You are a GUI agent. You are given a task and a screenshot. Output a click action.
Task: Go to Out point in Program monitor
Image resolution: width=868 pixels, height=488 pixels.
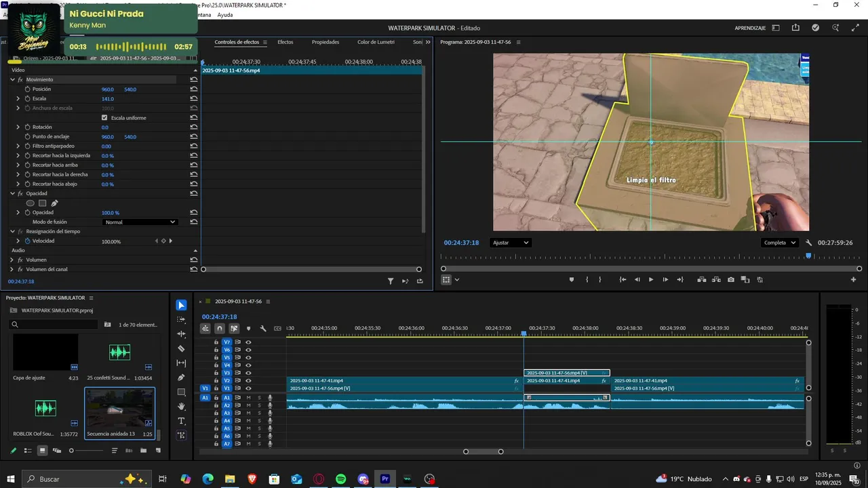click(x=680, y=280)
